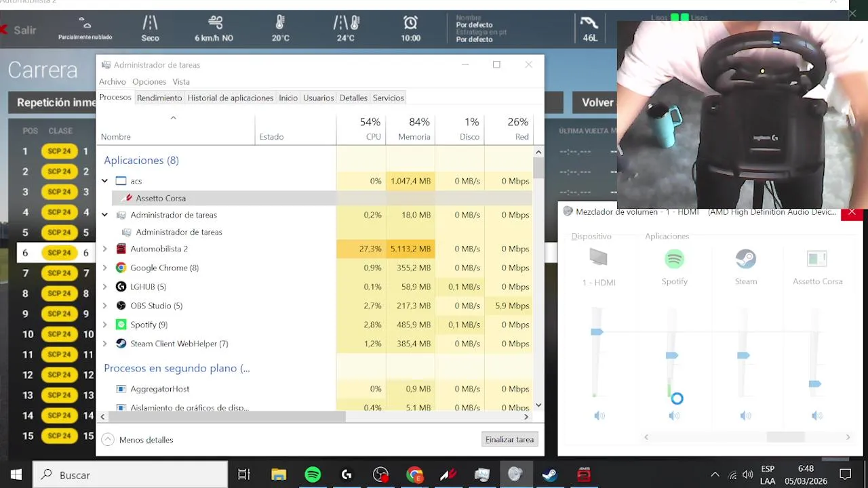The image size is (868, 488).
Task: Click the Spotify icon in volume mixer
Action: 674,259
